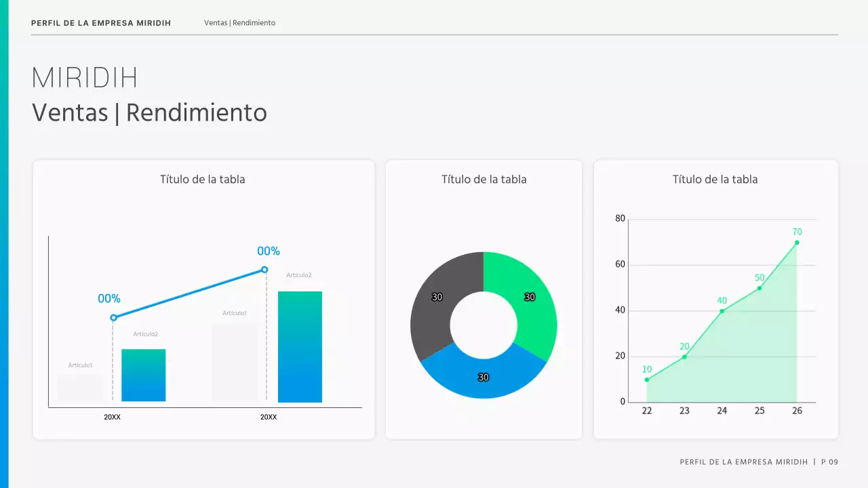Click the gray 30 donut segment
This screenshot has width=868, height=488.
[x=437, y=297]
